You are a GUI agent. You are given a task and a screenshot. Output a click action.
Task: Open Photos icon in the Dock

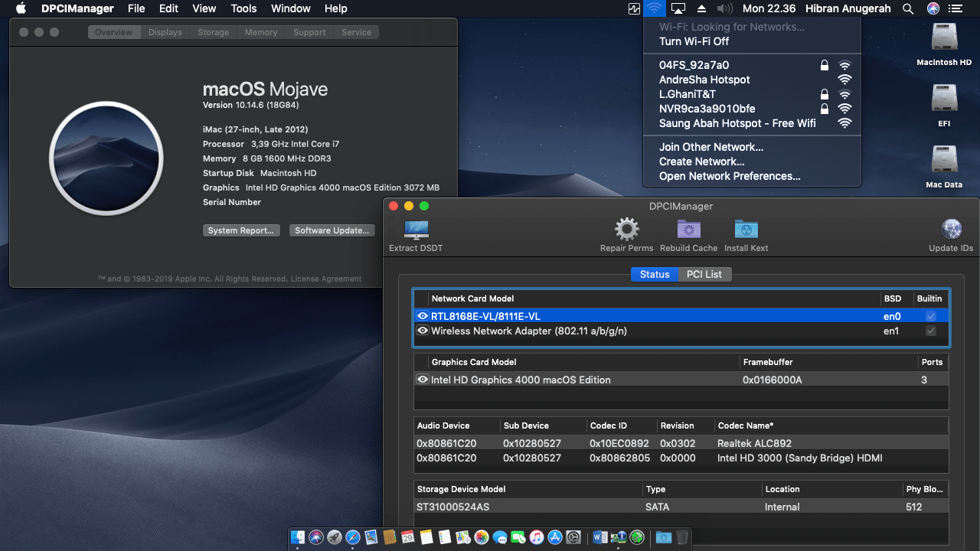click(482, 537)
